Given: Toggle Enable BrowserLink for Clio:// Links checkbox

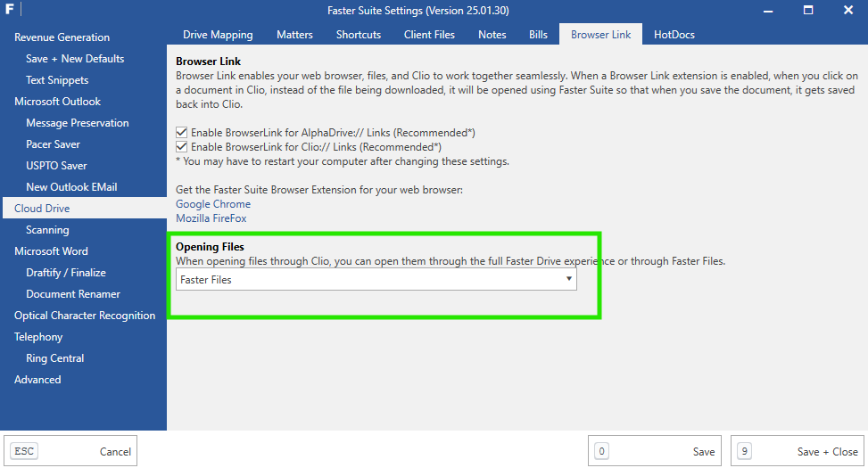Looking at the screenshot, I should tap(181, 146).
